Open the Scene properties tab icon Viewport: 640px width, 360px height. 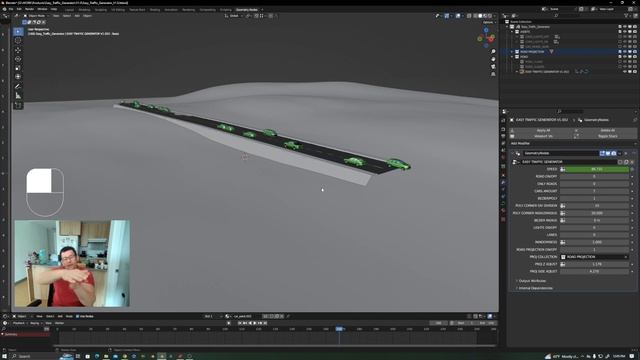coord(503,150)
